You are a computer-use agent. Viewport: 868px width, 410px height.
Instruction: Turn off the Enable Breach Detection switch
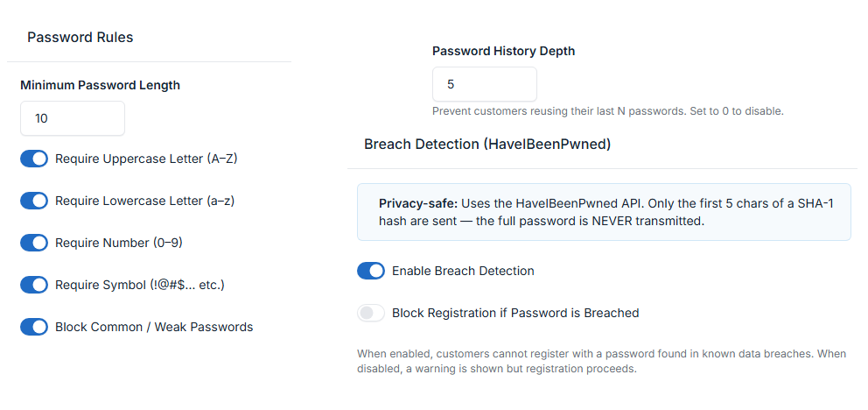click(371, 271)
